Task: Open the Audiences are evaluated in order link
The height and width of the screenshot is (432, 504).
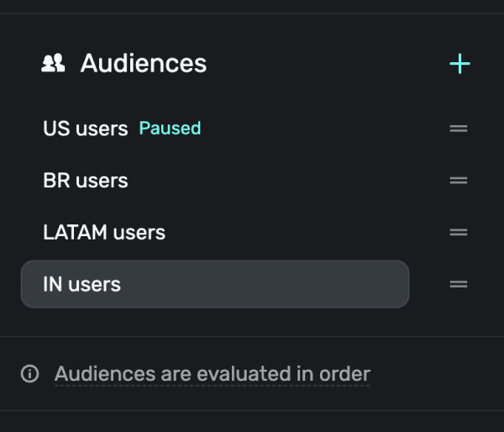Action: (x=213, y=374)
